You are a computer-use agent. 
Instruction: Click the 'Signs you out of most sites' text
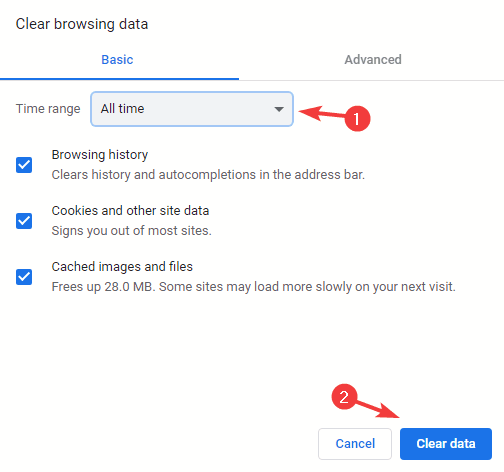pos(132,231)
